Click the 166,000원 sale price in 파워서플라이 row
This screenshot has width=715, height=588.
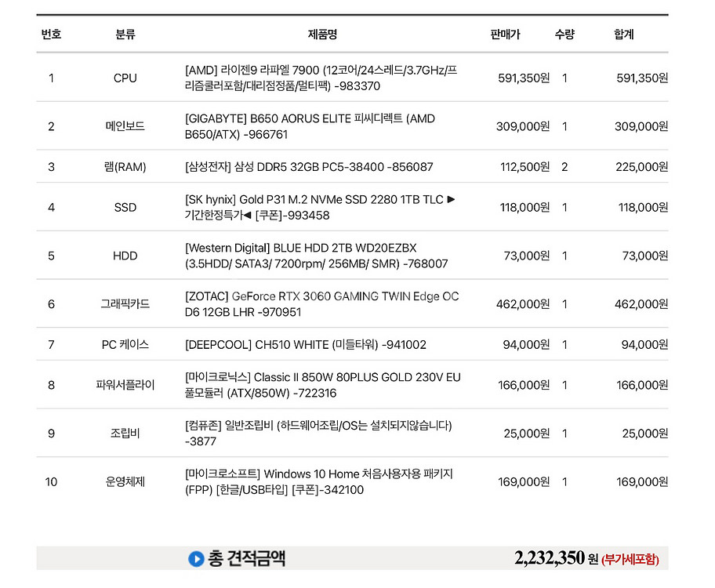point(524,385)
